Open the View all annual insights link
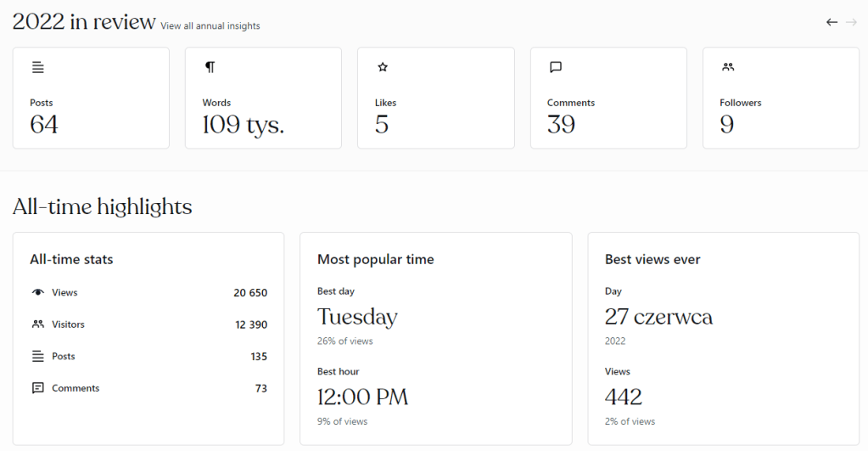 [x=210, y=26]
